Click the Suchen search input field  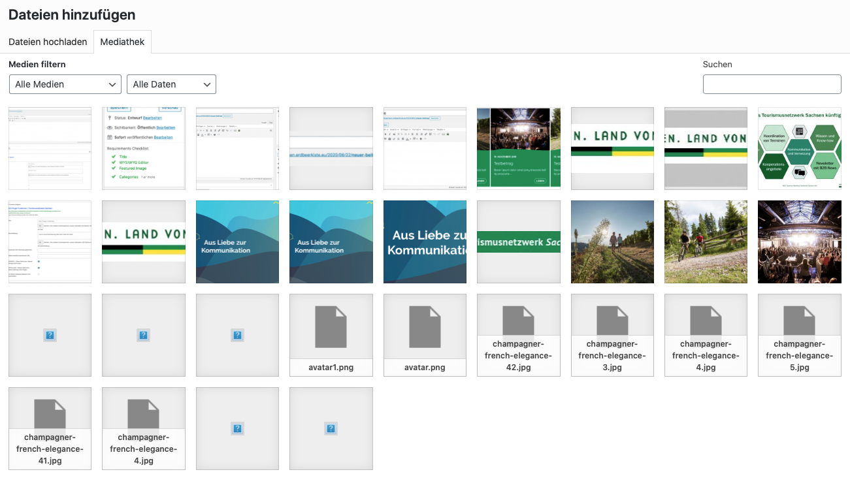click(x=772, y=84)
